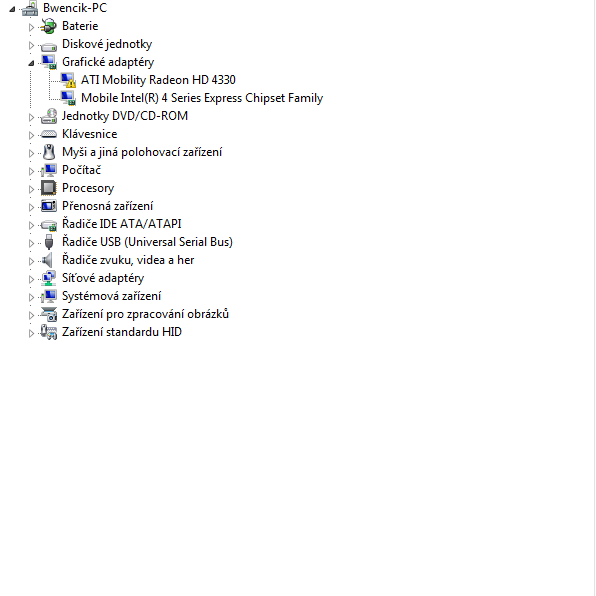Expand the Systémová zařízení node
Image resolution: width=596 pixels, height=596 pixels.
point(31,297)
